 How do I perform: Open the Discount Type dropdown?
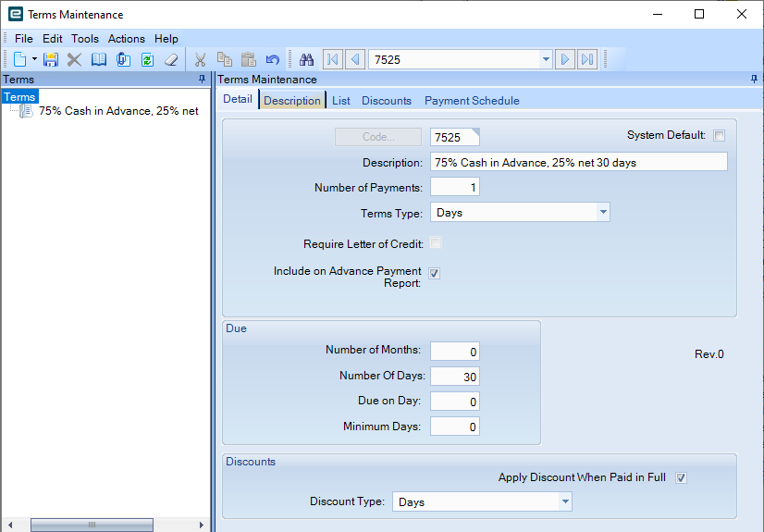(565, 501)
